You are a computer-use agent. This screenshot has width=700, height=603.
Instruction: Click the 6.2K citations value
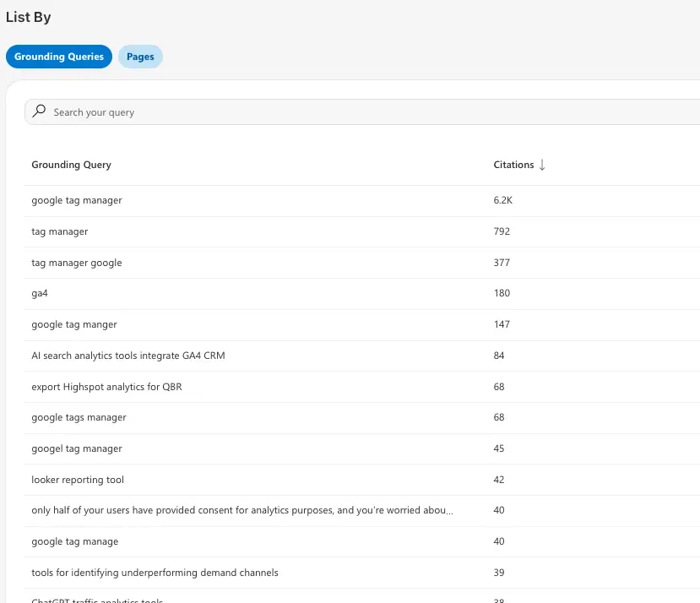pos(503,200)
